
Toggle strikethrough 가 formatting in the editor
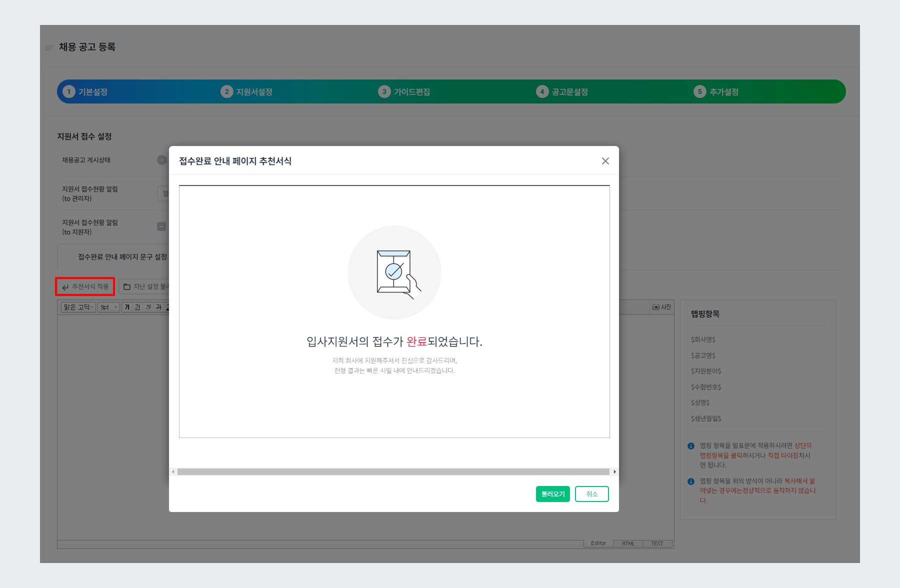coord(158,307)
